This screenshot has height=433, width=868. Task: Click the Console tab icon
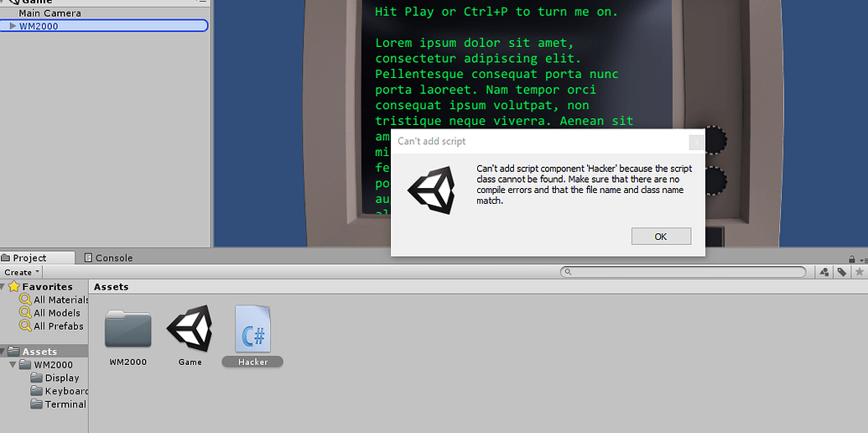click(x=88, y=258)
